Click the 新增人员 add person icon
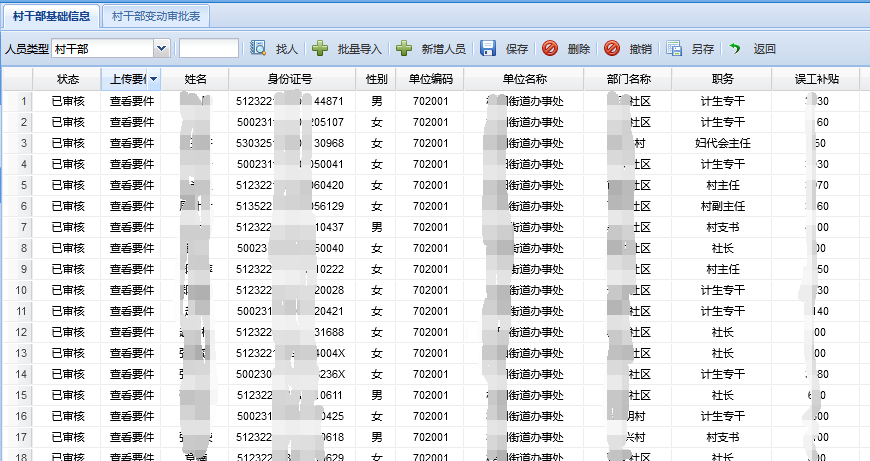Screen dimensions: 870x461 404,48
